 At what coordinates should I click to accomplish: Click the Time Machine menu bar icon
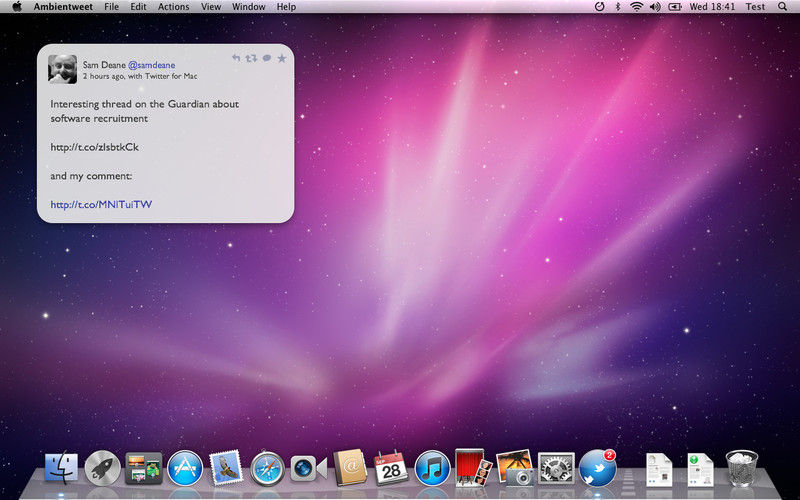pyautogui.click(x=599, y=7)
